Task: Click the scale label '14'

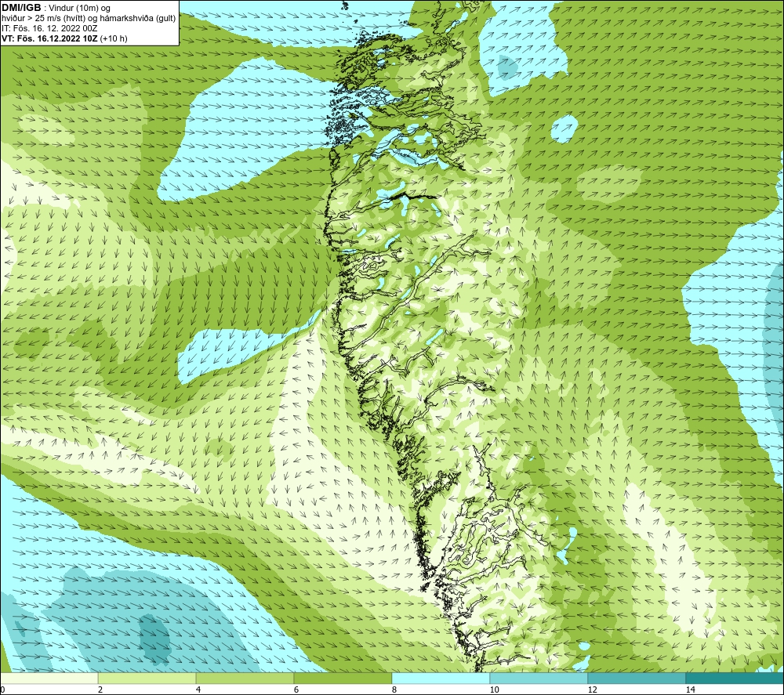Action: click(690, 690)
